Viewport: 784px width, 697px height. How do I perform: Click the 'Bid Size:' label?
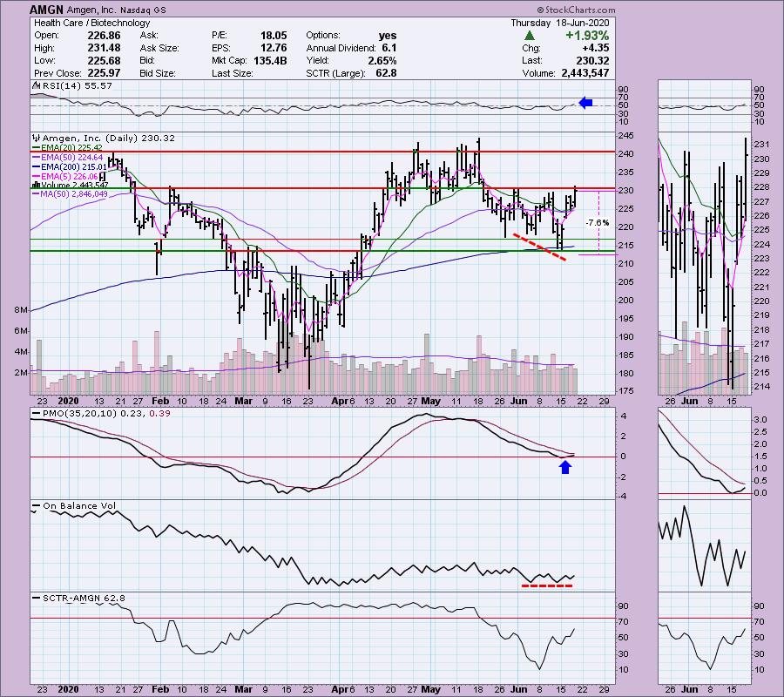click(158, 73)
